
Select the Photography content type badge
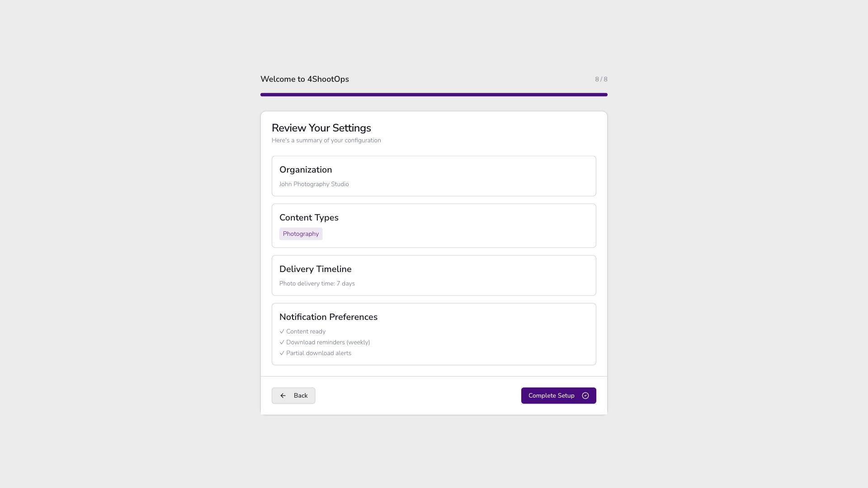coord(301,234)
